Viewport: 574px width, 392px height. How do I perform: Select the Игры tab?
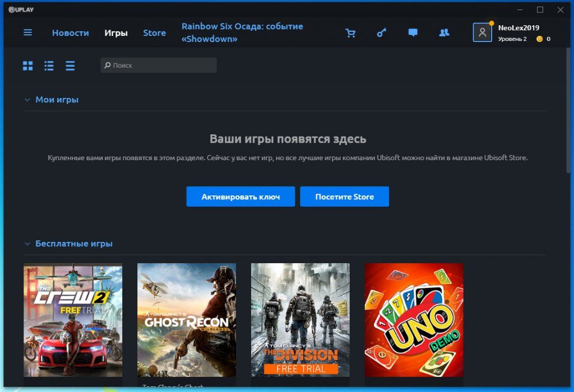click(x=116, y=33)
